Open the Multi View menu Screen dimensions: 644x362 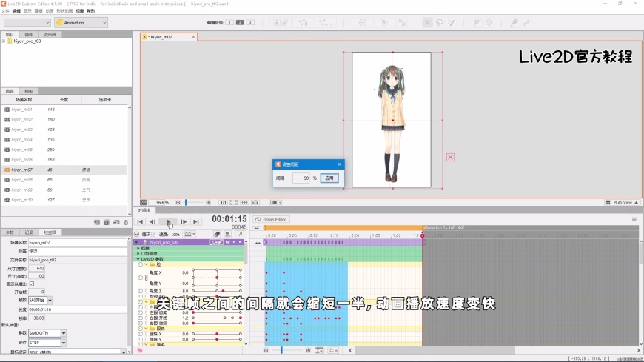(622, 203)
